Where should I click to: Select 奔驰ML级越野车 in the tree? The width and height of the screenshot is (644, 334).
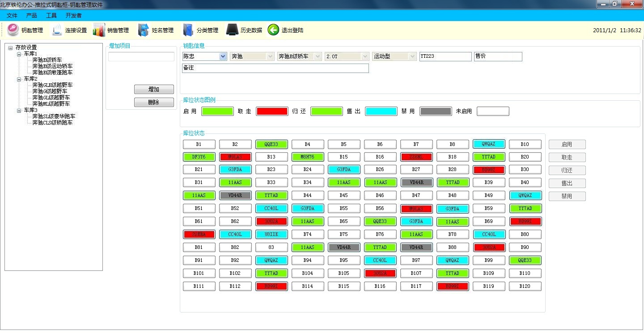pyautogui.click(x=51, y=104)
